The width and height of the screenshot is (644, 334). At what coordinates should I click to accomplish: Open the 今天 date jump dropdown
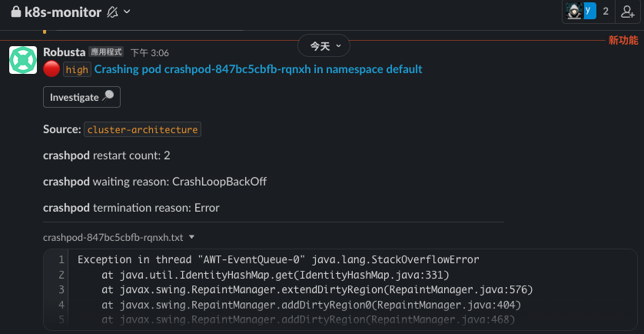click(324, 45)
